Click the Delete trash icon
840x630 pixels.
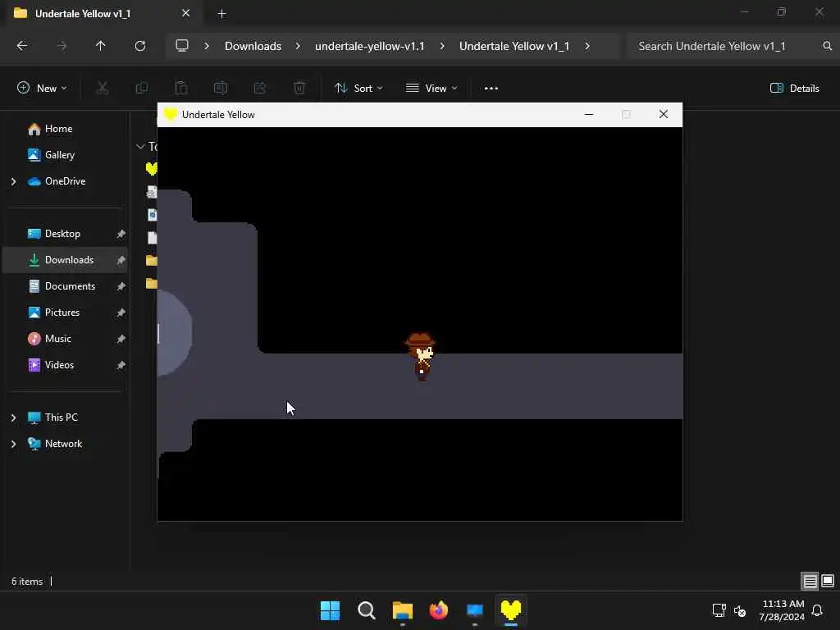pos(299,88)
